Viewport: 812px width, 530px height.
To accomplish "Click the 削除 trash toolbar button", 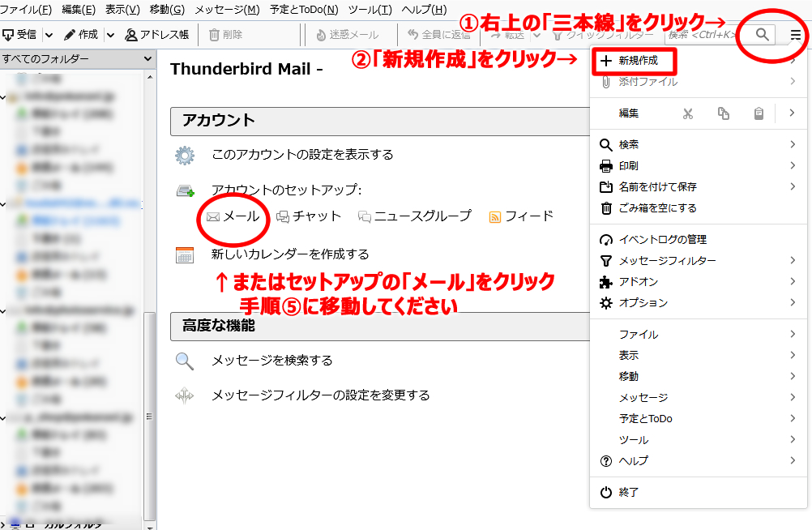I will 225,35.
